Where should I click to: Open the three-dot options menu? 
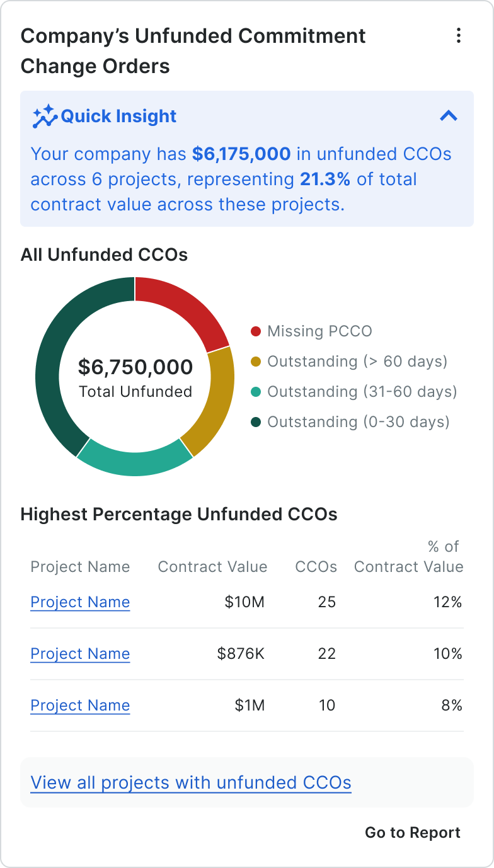click(459, 36)
